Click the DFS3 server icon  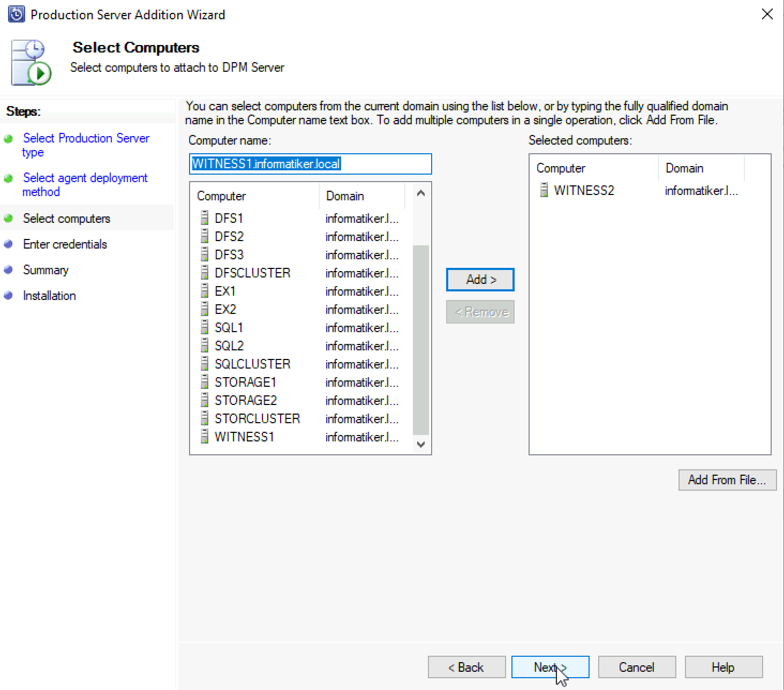pos(204,254)
